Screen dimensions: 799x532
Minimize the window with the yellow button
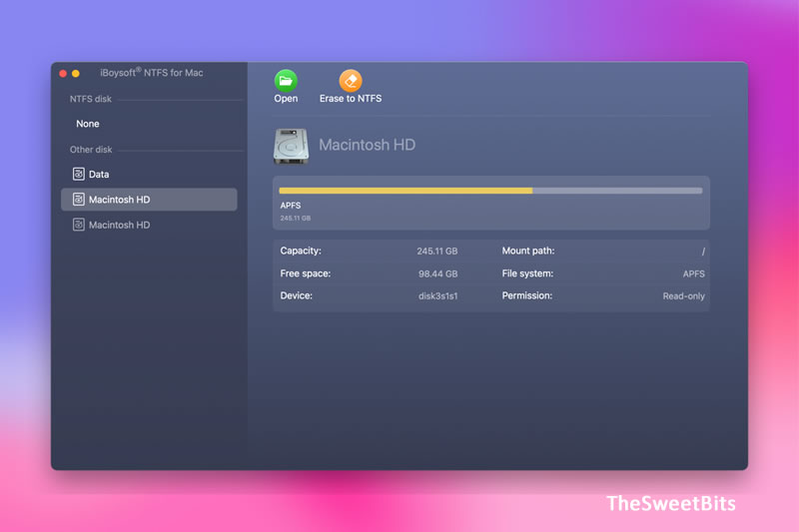tap(76, 73)
